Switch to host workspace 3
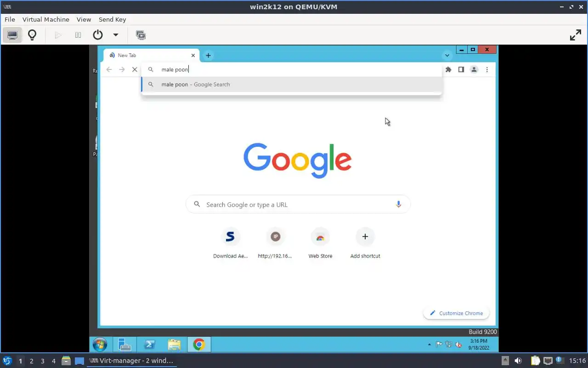588x368 pixels. pyautogui.click(x=42, y=361)
